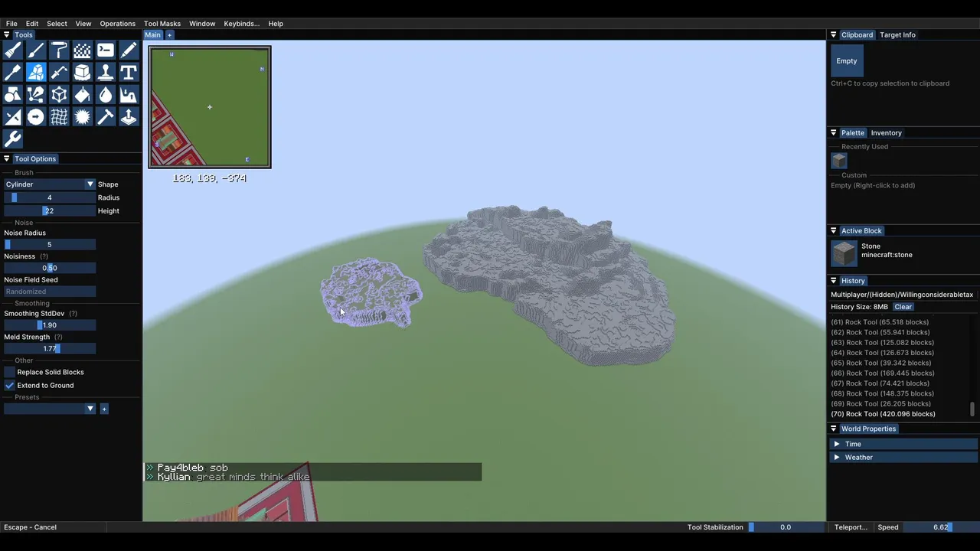Select the welder torch tool
980x551 pixels.
[x=59, y=73]
